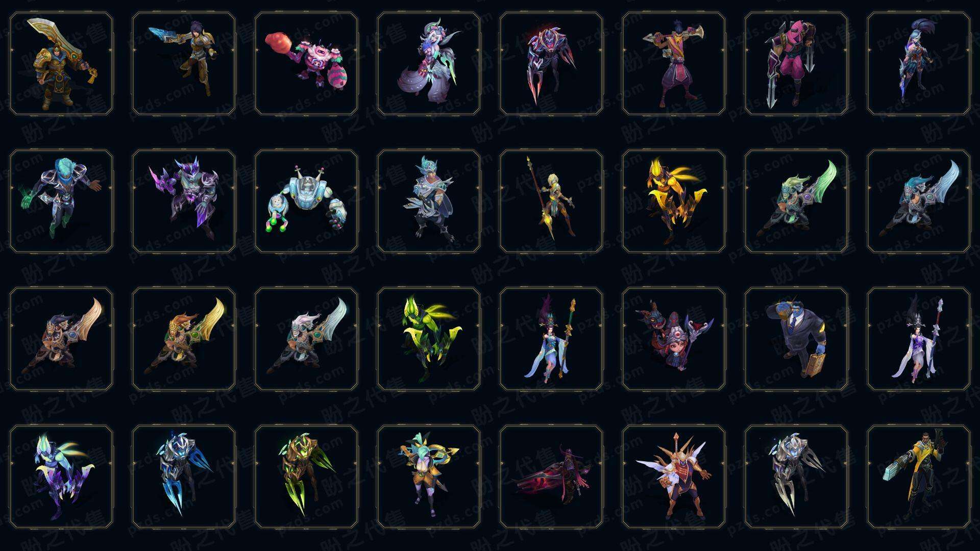
Task: Select the winged golden angelic warrior skin
Action: 674,477
